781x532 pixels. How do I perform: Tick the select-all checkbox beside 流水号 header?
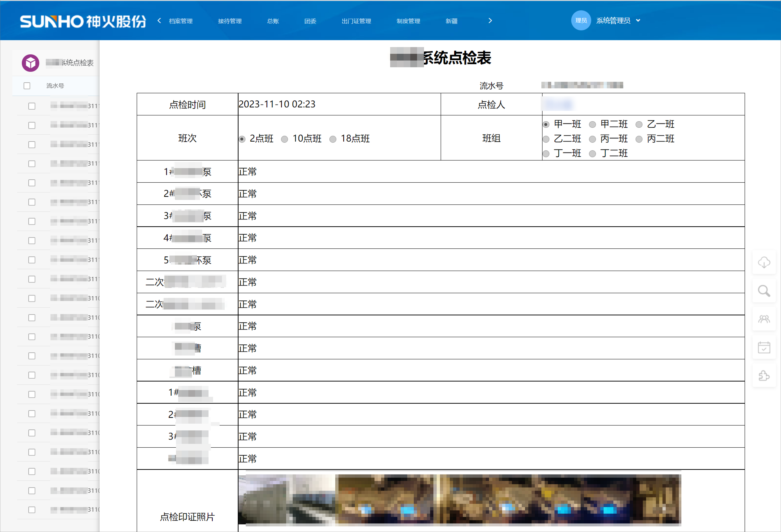[x=27, y=86]
